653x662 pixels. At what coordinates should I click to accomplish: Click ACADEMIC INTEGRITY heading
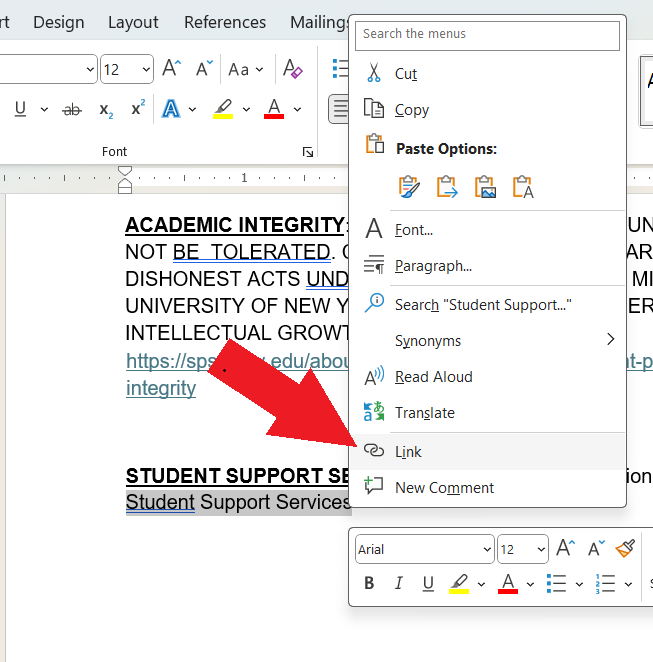235,225
